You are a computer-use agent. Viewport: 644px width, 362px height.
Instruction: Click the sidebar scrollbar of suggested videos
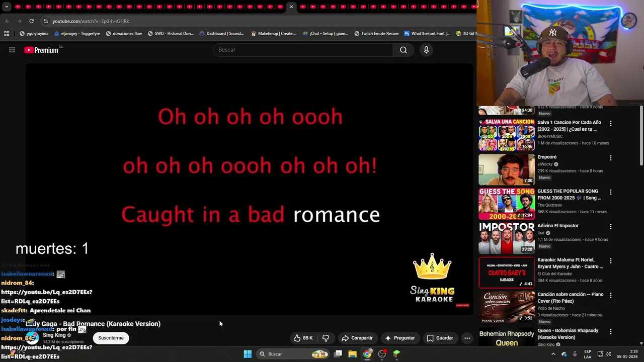tap(641, 136)
